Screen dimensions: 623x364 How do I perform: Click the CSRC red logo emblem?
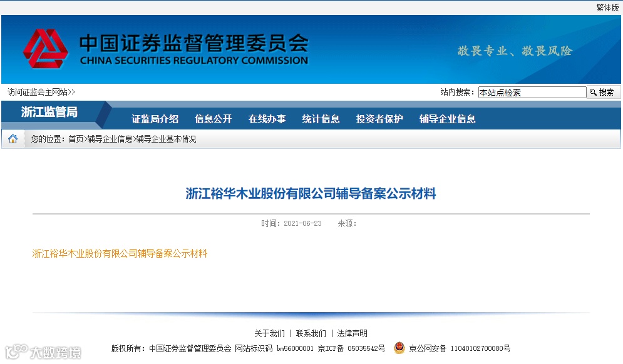click(x=45, y=49)
